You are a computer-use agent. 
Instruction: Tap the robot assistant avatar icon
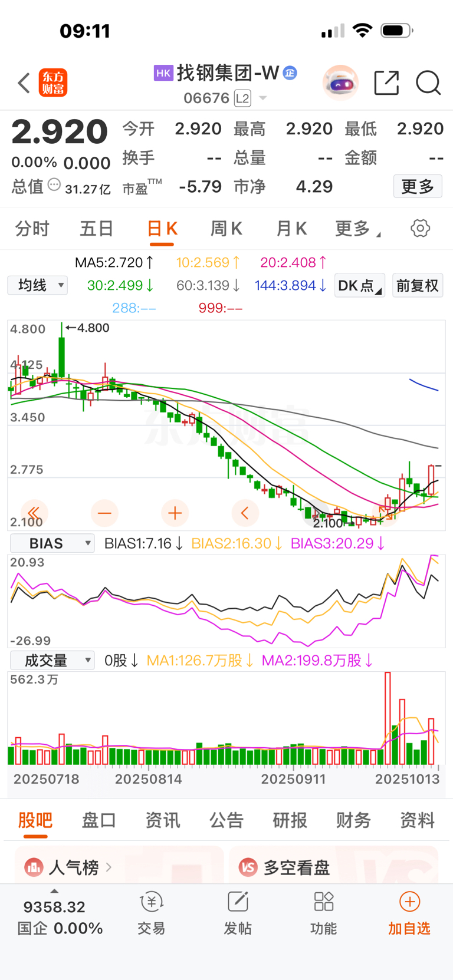tap(340, 83)
